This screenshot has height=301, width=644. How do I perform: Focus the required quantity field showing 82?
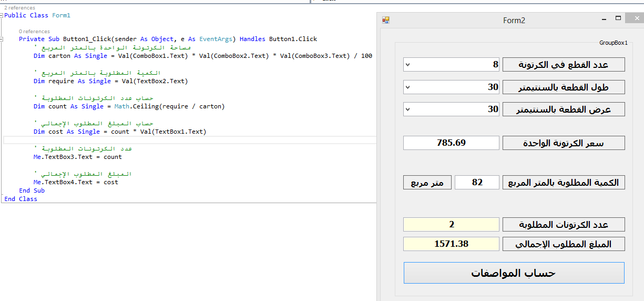(477, 182)
